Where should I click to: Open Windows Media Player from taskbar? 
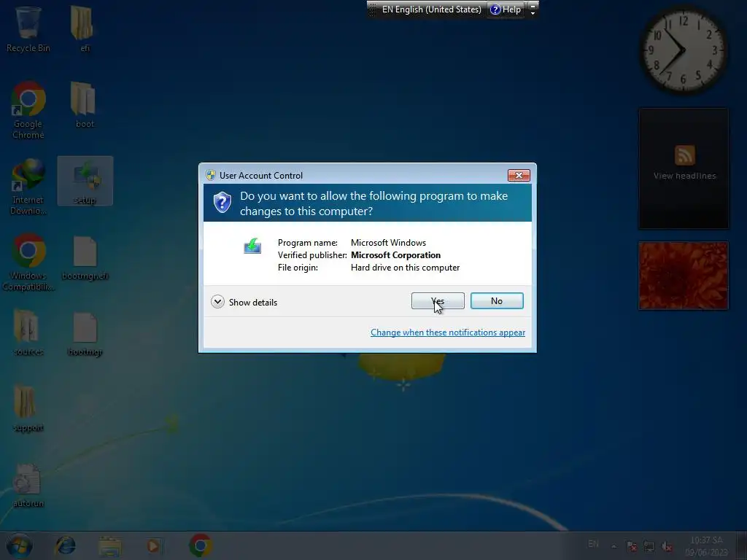tap(153, 545)
